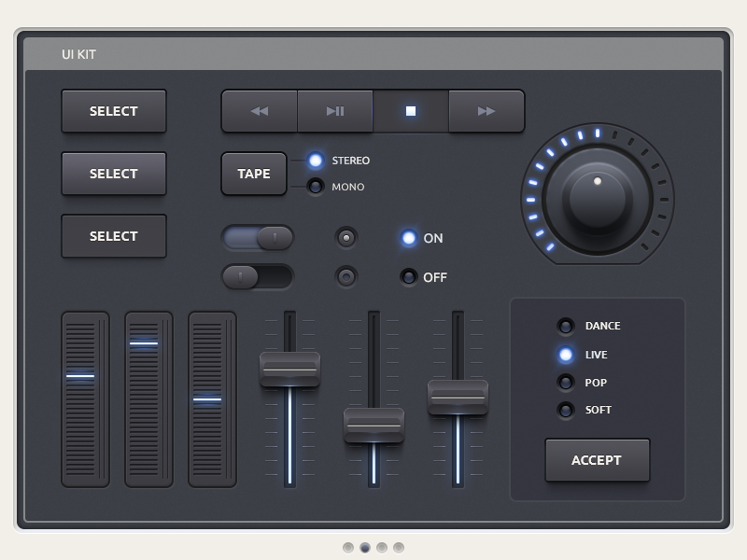747x560 pixels.
Task: Click the rewind playback button
Action: pyautogui.click(x=260, y=111)
